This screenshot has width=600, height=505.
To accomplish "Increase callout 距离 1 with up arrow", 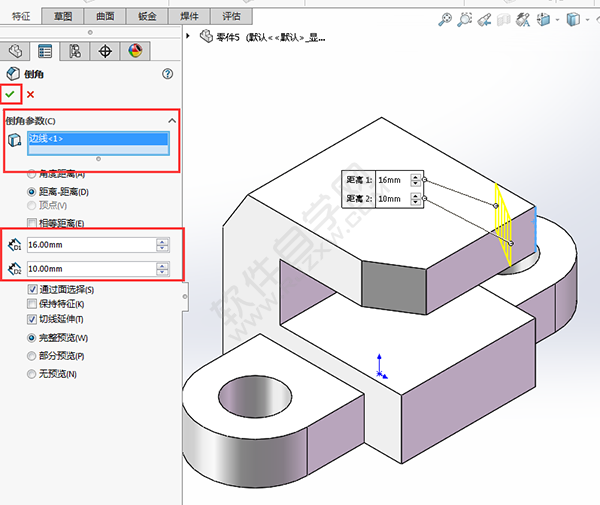I will click(x=415, y=177).
